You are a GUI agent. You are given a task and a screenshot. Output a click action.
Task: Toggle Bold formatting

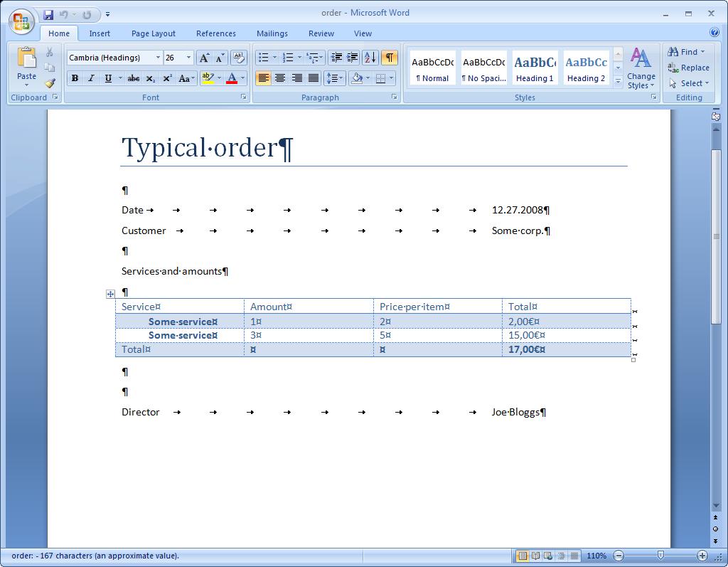(75, 78)
